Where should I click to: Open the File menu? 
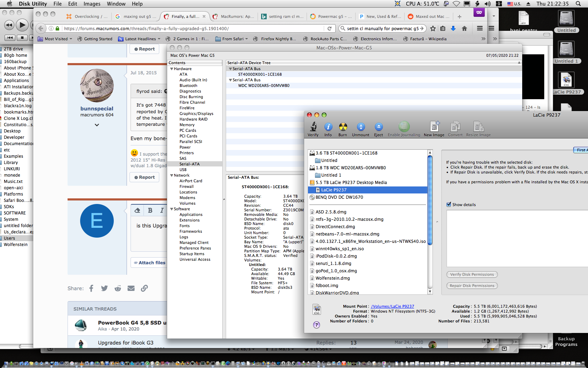click(x=57, y=4)
